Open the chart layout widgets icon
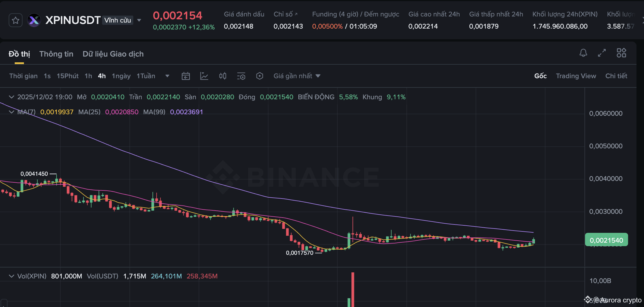644x307 pixels. coord(621,53)
